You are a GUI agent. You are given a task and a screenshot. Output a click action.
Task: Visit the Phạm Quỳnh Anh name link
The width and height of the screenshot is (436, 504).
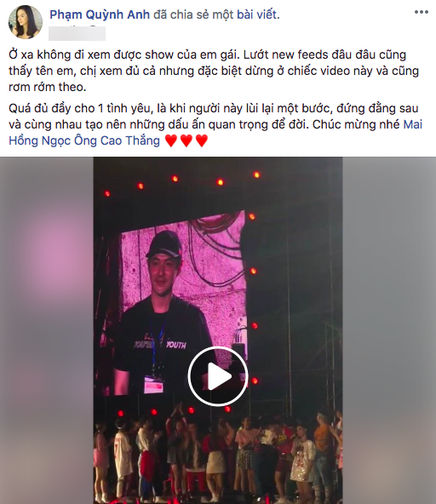100,14
